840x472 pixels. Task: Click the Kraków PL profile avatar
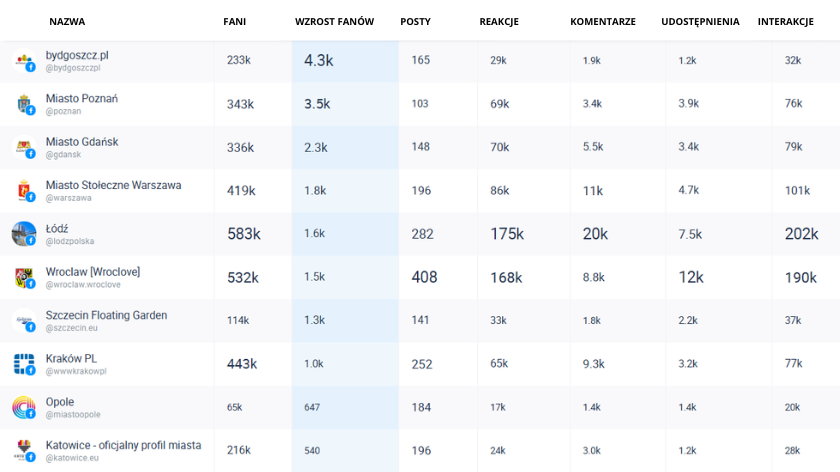pyautogui.click(x=23, y=364)
